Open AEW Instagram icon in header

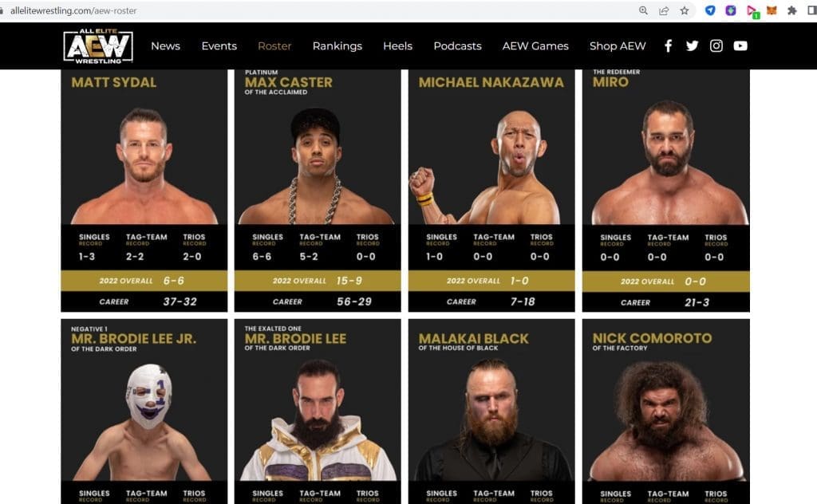(x=716, y=45)
